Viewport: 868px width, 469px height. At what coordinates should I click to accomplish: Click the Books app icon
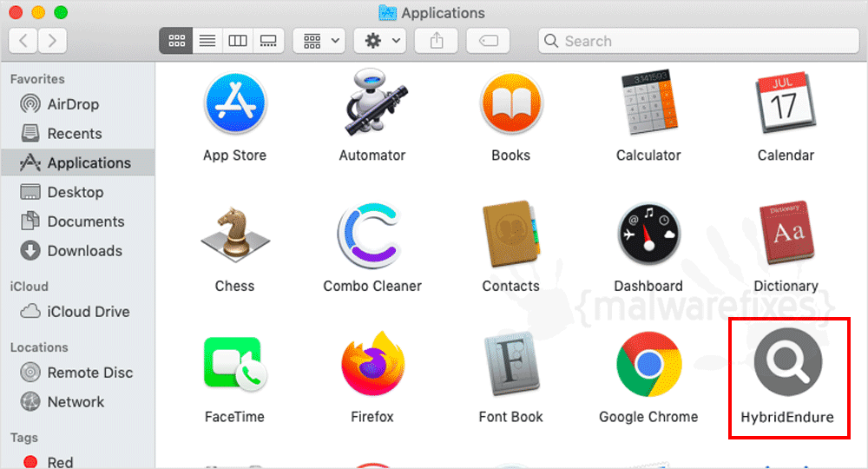(511, 103)
